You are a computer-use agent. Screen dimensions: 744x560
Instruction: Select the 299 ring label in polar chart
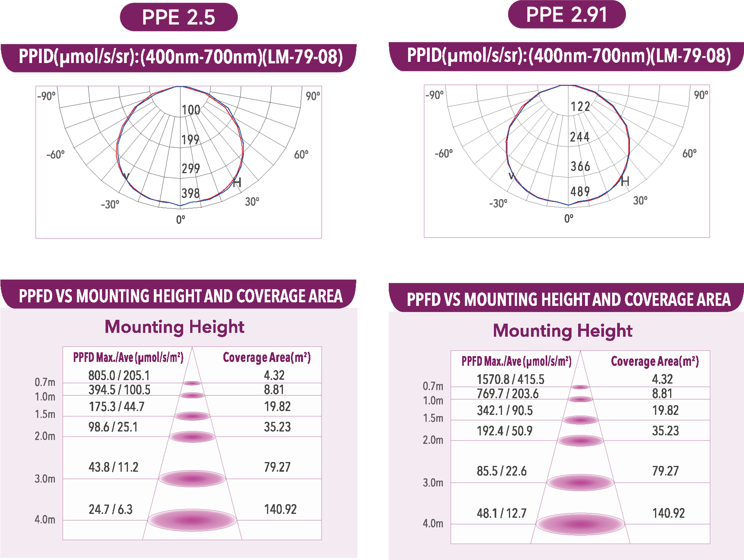(x=191, y=169)
